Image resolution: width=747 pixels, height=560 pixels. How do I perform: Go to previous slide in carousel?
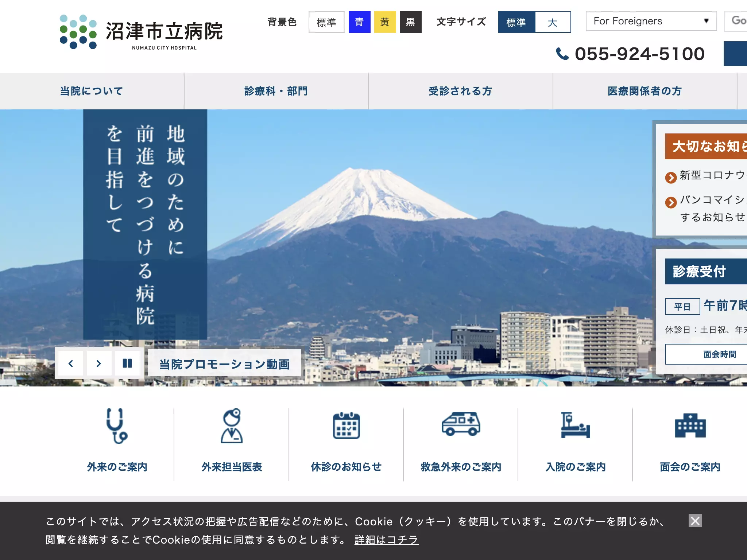(71, 363)
